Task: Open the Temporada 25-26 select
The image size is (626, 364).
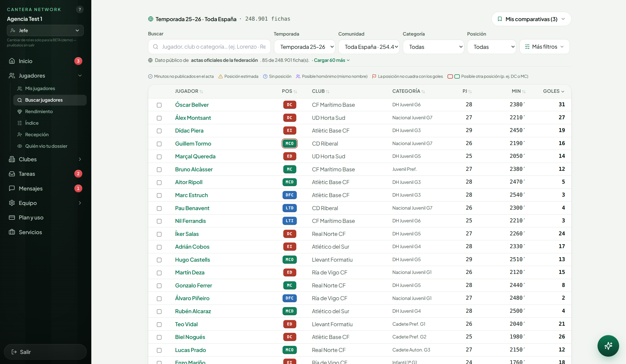Action: pyautogui.click(x=305, y=47)
